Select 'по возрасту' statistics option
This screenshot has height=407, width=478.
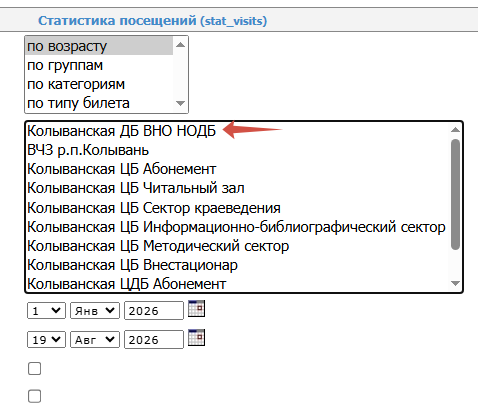pos(99,46)
